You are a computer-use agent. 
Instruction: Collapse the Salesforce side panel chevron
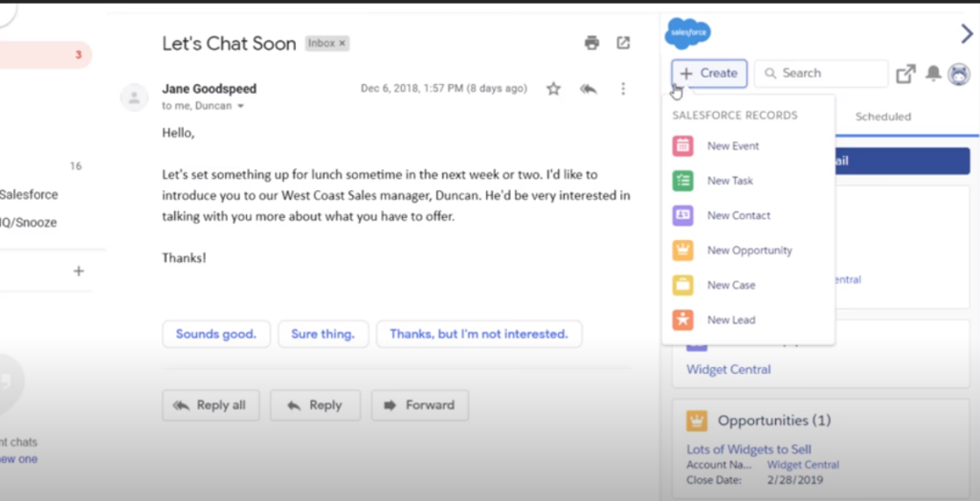[966, 34]
